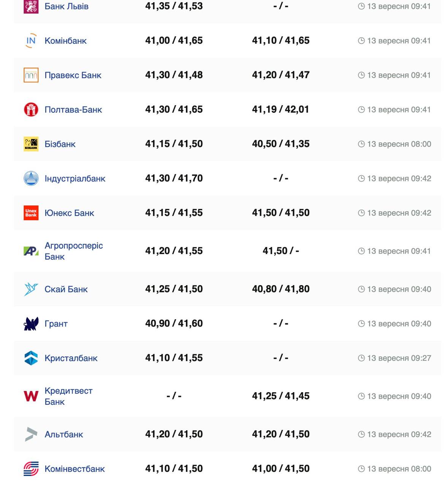Open the Правекс Банк name link
The width and height of the screenshot is (448, 486).
pyautogui.click(x=73, y=75)
